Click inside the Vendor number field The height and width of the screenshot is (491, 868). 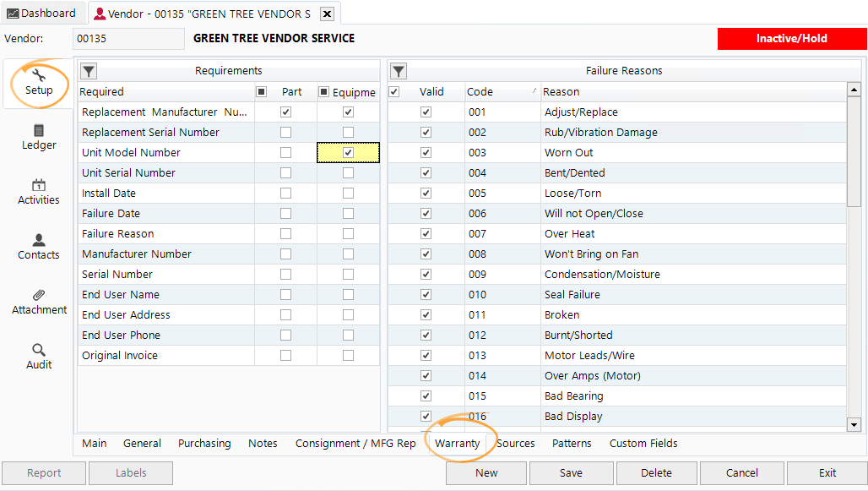click(127, 38)
